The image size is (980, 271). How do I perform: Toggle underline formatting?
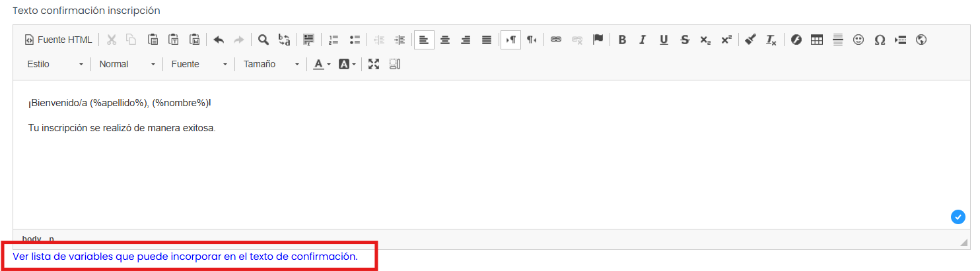(664, 40)
